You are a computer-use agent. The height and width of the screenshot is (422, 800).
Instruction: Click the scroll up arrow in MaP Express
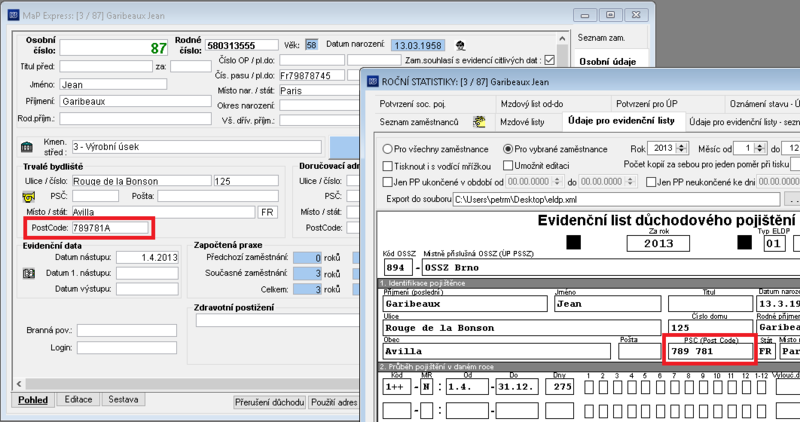pyautogui.click(x=562, y=39)
